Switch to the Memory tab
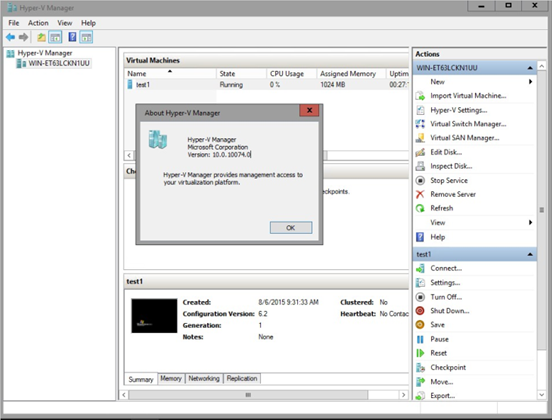Image resolution: width=552 pixels, height=420 pixels. coord(171,378)
